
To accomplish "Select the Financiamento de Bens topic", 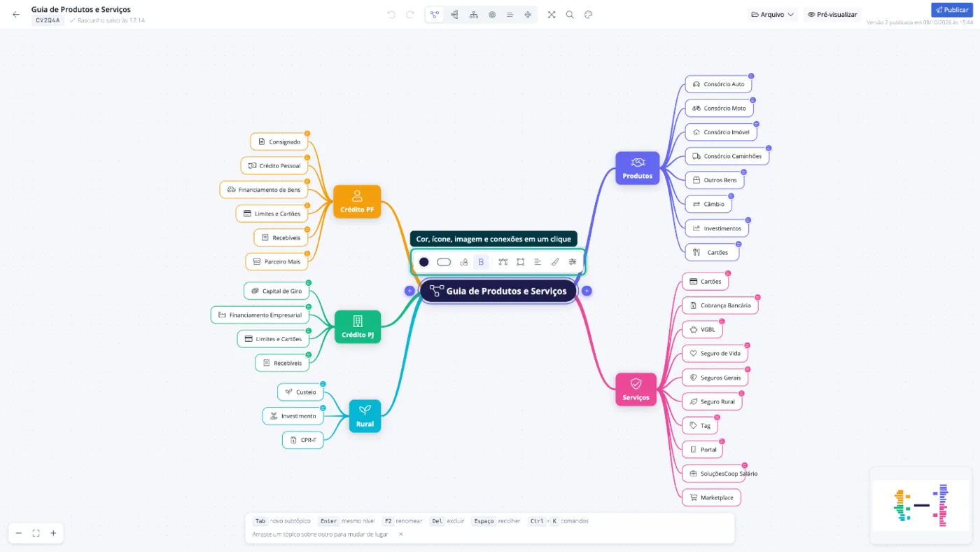I will click(x=264, y=190).
